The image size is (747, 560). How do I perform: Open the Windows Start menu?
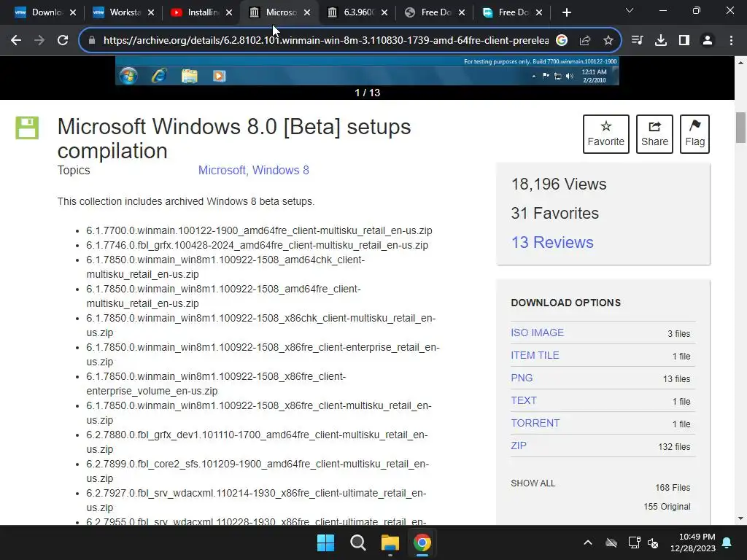pyautogui.click(x=326, y=542)
